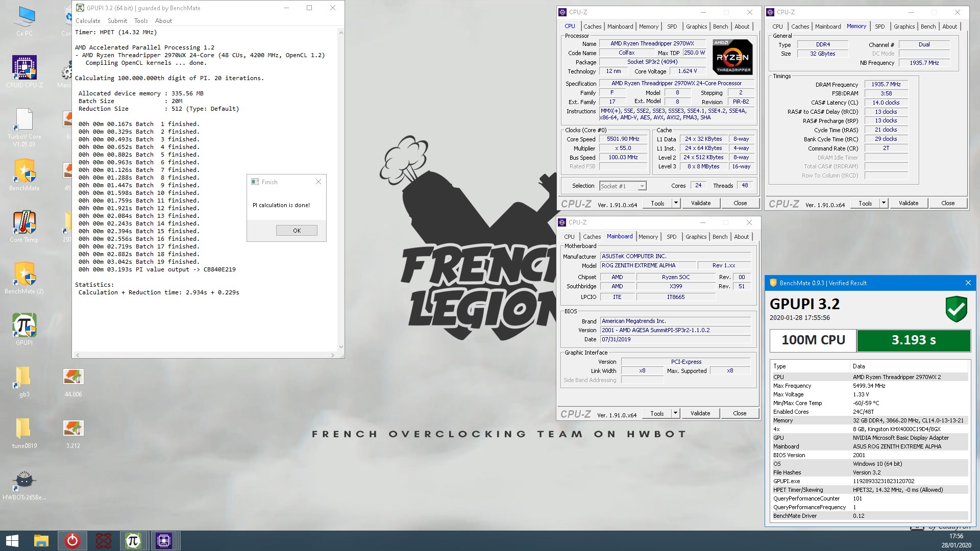Select red power app in taskbar
This screenshot has height=551, width=980.
click(72, 541)
